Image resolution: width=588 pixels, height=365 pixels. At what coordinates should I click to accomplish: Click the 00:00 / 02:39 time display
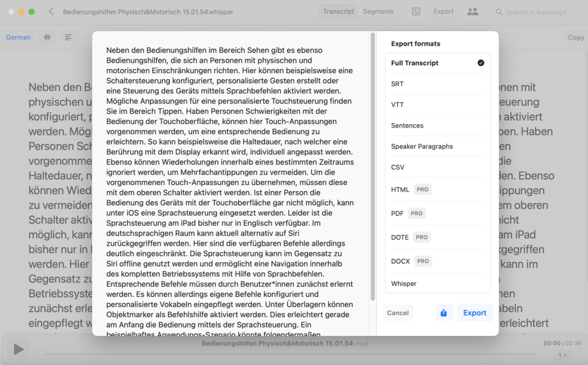tap(562, 343)
